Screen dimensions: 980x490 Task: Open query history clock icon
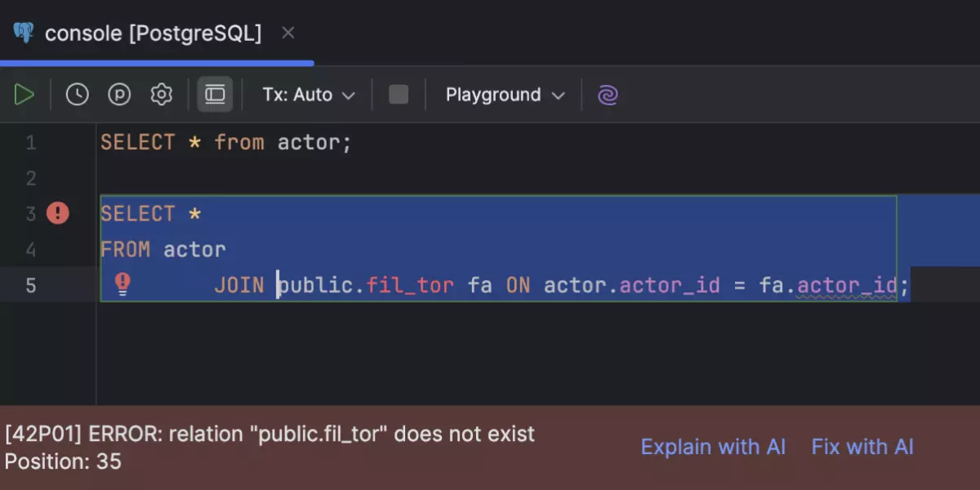[77, 95]
